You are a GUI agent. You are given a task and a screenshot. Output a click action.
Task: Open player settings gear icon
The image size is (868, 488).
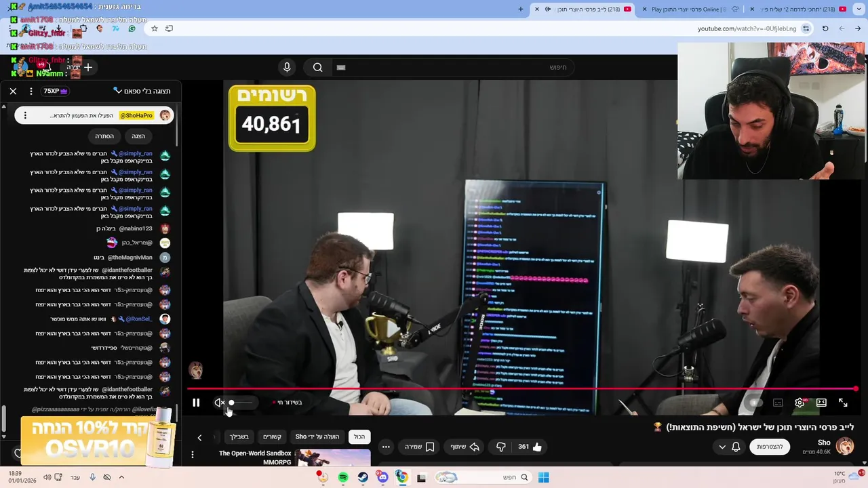800,403
